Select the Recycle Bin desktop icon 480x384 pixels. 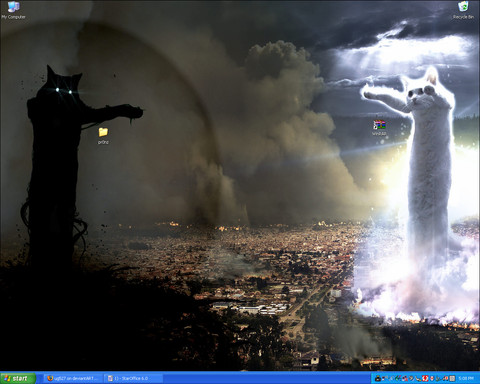[x=463, y=10]
